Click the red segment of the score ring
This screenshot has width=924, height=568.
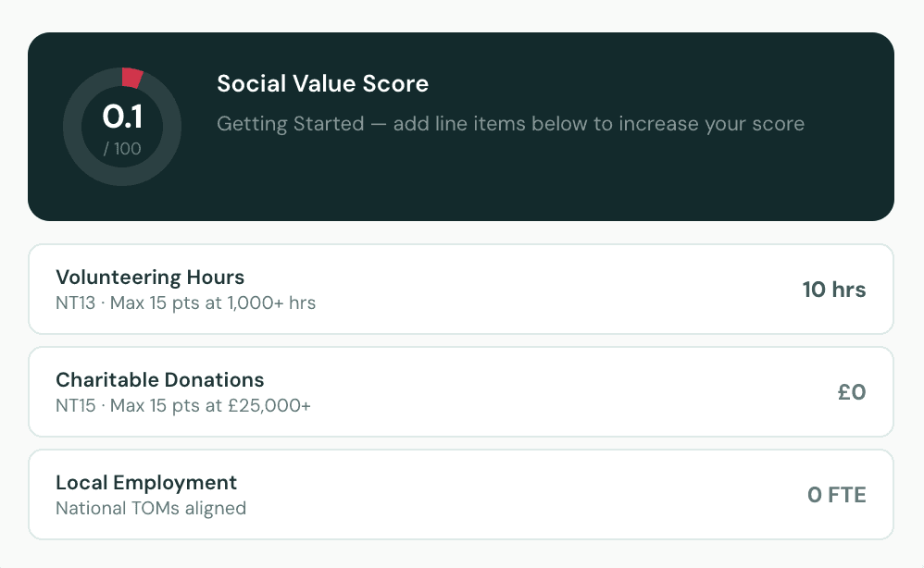click(x=132, y=78)
